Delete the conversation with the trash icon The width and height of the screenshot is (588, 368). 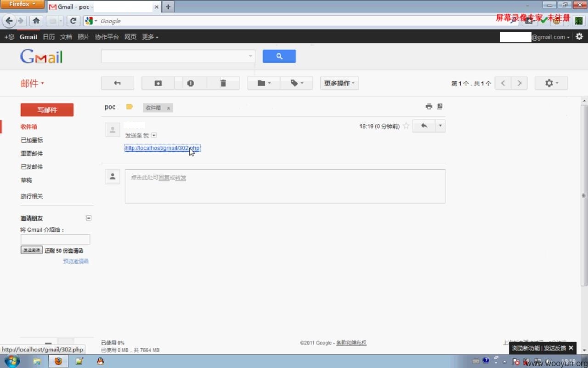pyautogui.click(x=223, y=83)
